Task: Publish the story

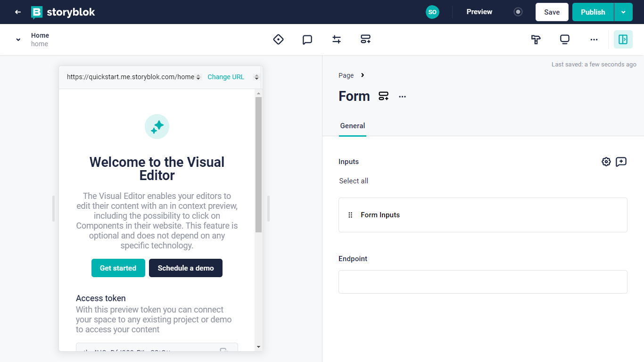Action: click(593, 12)
